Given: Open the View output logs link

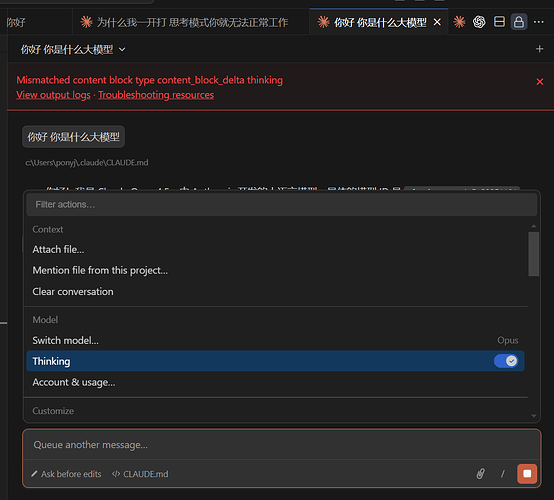Looking at the screenshot, I should (x=53, y=95).
